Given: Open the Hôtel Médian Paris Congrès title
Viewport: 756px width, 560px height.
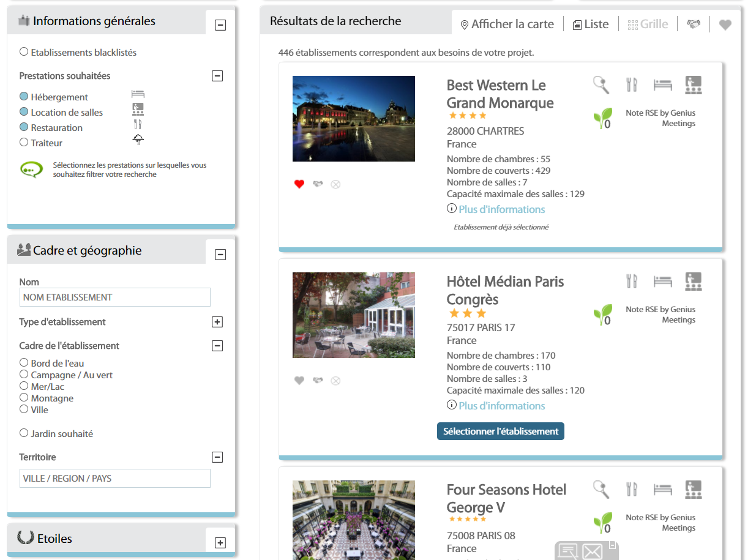Looking at the screenshot, I should coord(506,290).
